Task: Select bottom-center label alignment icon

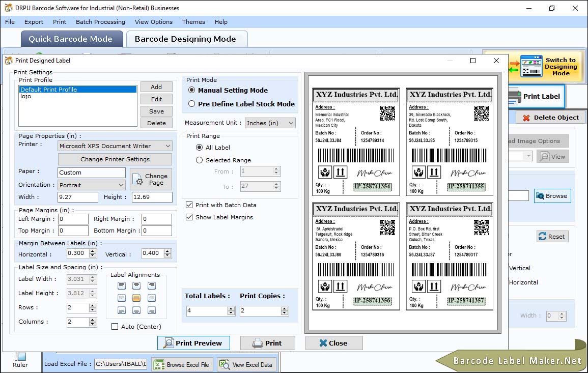Action: 136,310
